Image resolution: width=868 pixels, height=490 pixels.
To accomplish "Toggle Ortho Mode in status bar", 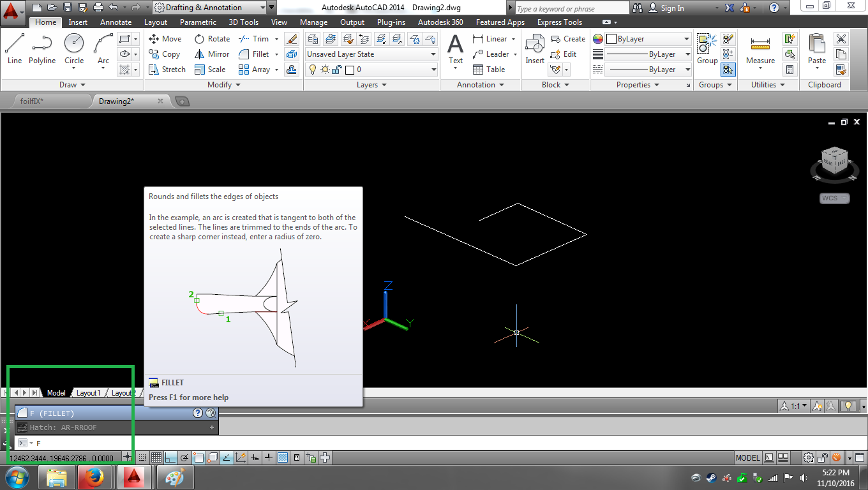I will click(170, 457).
